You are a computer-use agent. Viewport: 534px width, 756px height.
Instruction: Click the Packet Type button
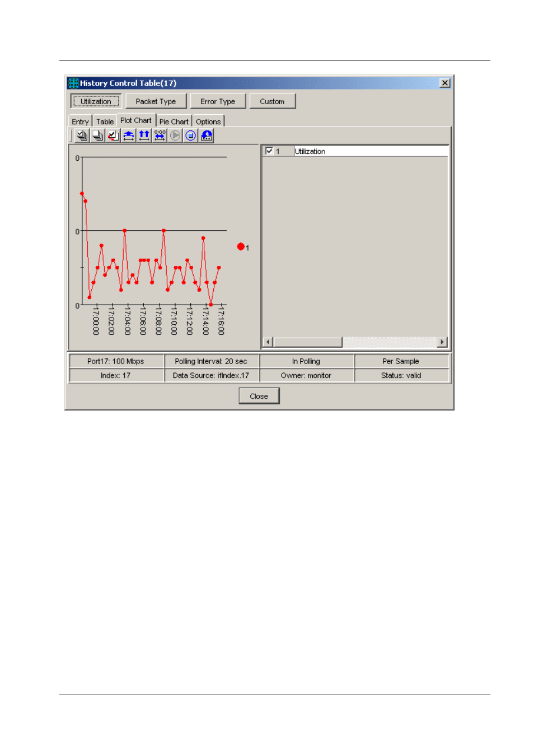click(156, 101)
